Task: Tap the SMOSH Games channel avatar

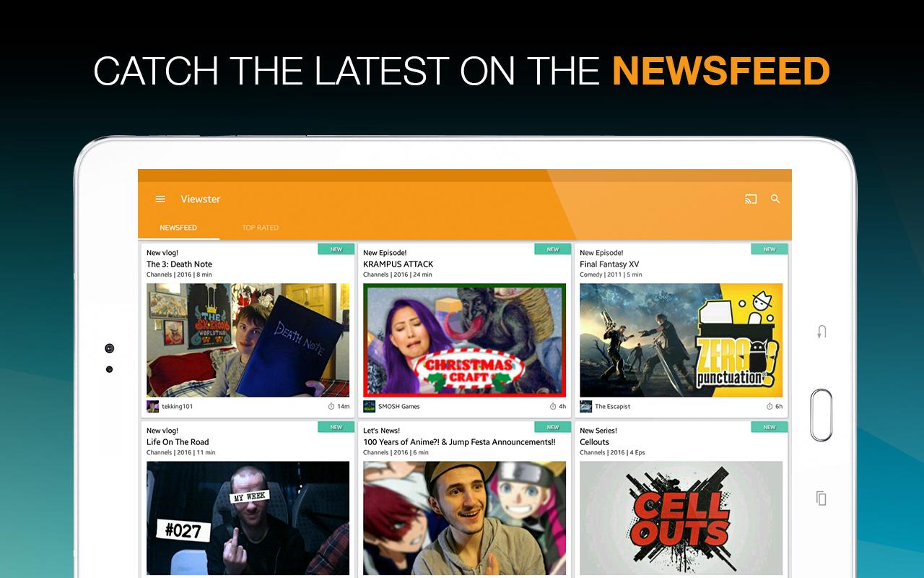Action: pos(369,406)
